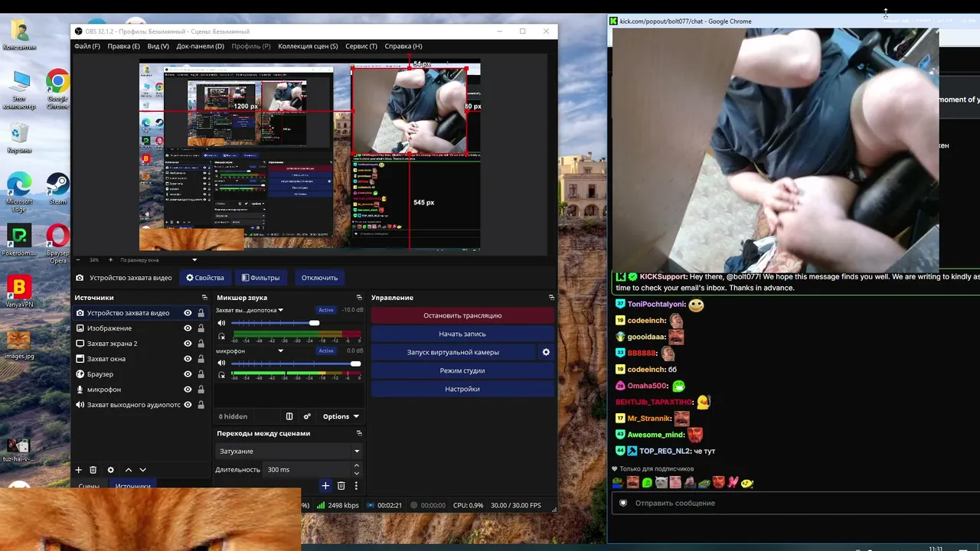Lock the Захват окна source
Screen dimensions: 980x551
pyautogui.click(x=201, y=359)
